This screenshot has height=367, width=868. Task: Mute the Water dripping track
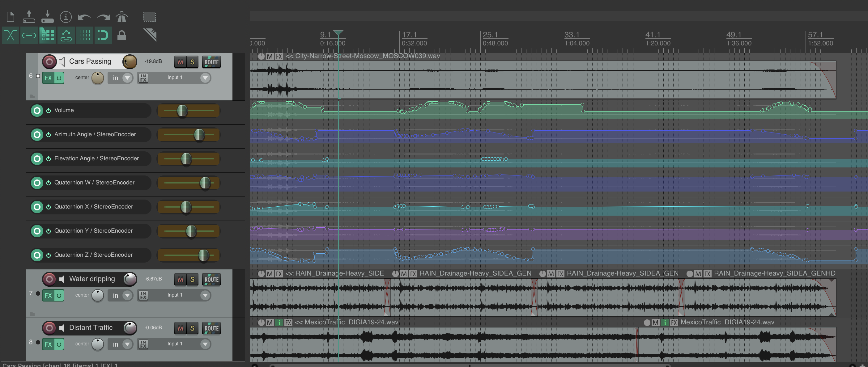[181, 280]
